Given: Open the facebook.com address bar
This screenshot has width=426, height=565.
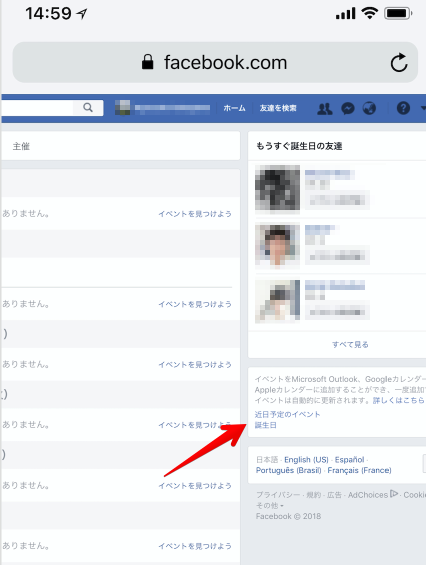Looking at the screenshot, I should (215, 62).
